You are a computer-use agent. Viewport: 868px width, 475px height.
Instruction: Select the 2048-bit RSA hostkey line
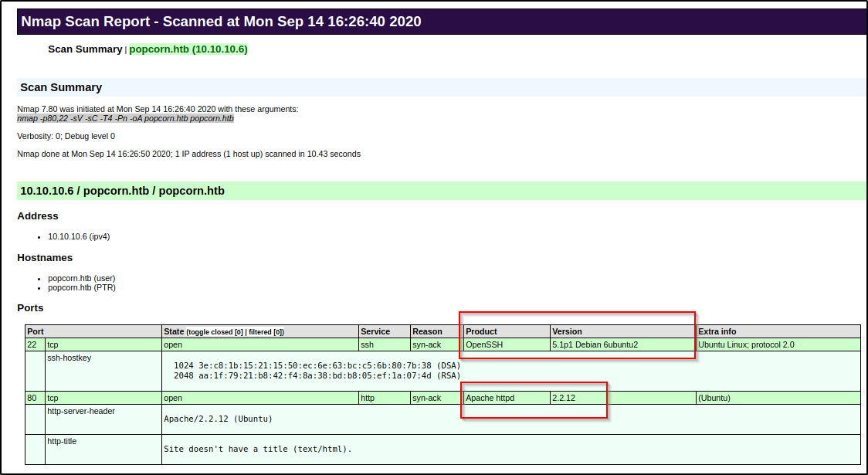(317, 375)
